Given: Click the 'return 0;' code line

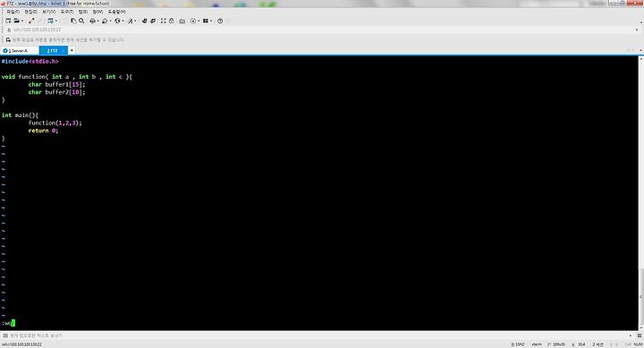Looking at the screenshot, I should (43, 131).
